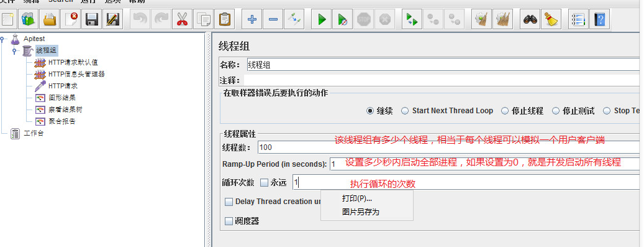Open the function helper dialog
644x247 pixels.
click(578, 19)
